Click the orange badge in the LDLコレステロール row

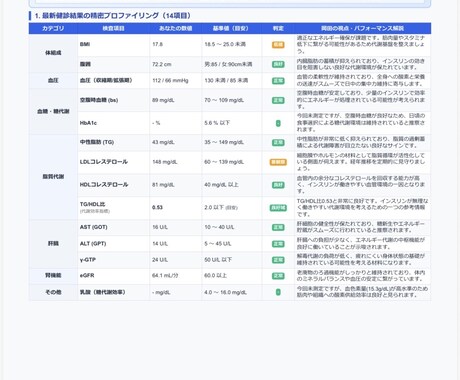[x=278, y=162]
